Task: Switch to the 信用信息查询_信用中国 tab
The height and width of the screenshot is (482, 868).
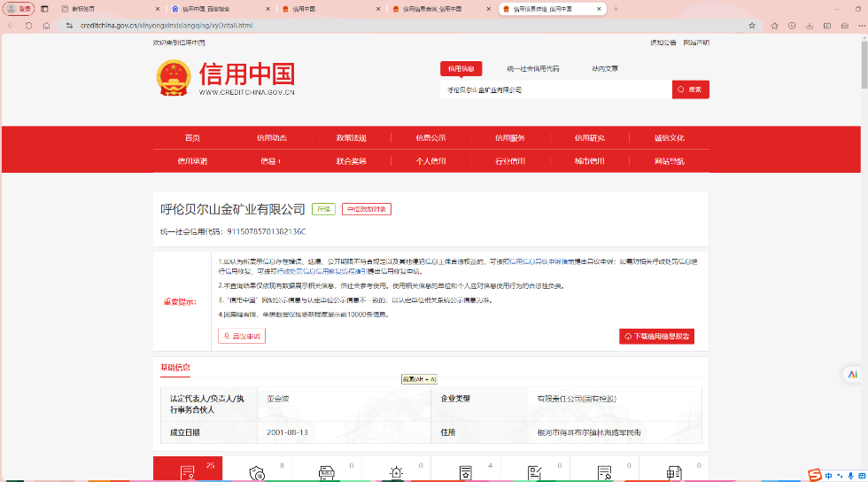Action: (x=442, y=9)
